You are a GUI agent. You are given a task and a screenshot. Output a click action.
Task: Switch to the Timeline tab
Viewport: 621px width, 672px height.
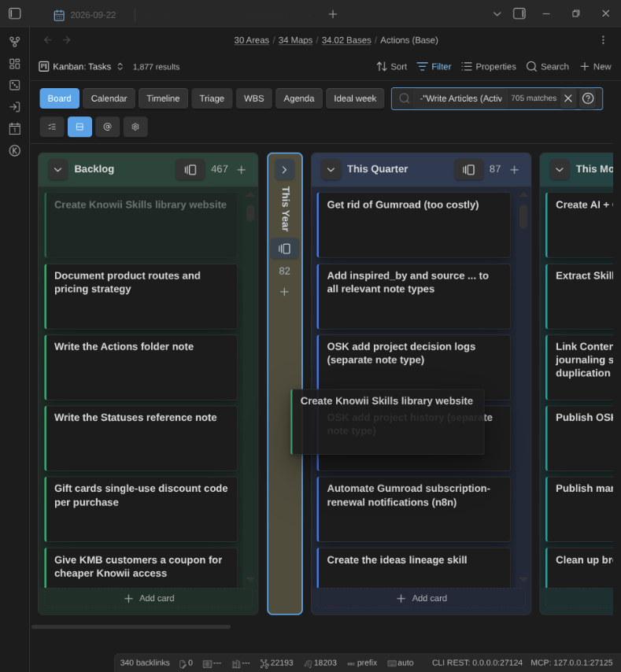click(x=163, y=98)
